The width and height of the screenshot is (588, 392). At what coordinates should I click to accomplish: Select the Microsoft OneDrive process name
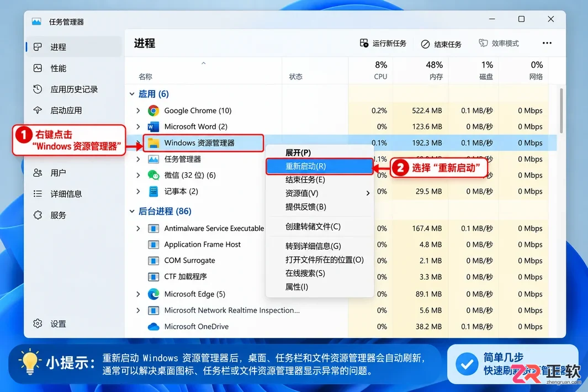tap(196, 327)
